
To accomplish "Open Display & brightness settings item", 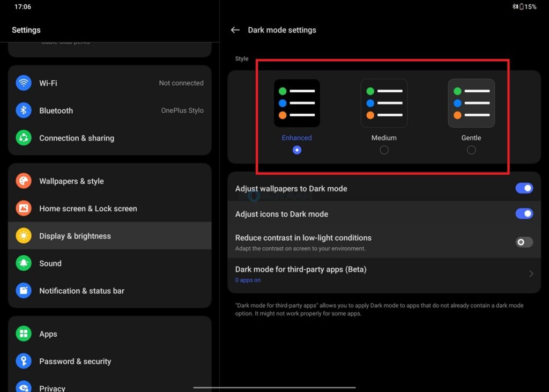I will point(75,236).
